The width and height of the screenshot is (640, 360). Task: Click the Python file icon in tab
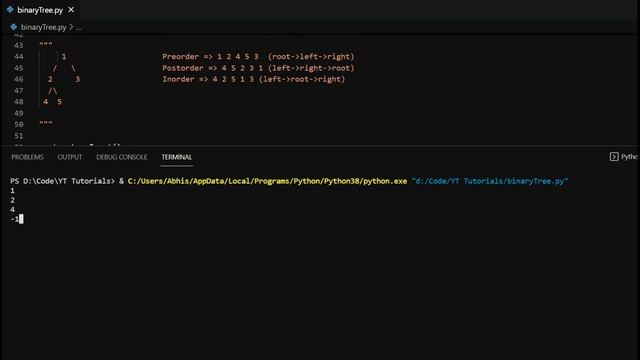[x=10, y=9]
